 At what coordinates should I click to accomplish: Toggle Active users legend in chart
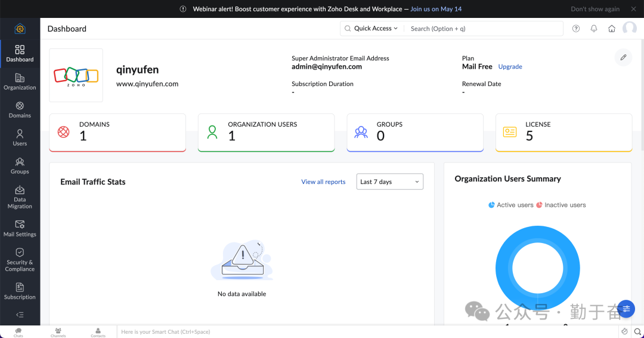click(511, 205)
